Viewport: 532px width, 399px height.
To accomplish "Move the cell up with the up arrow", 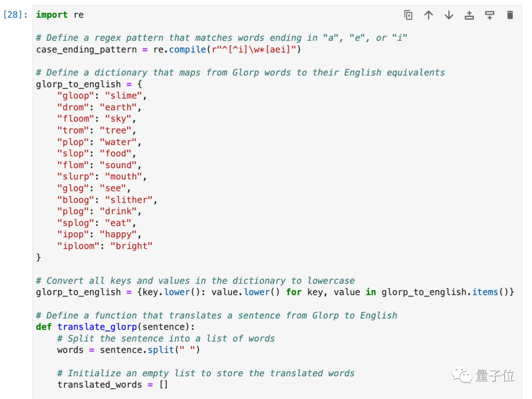I will point(429,15).
